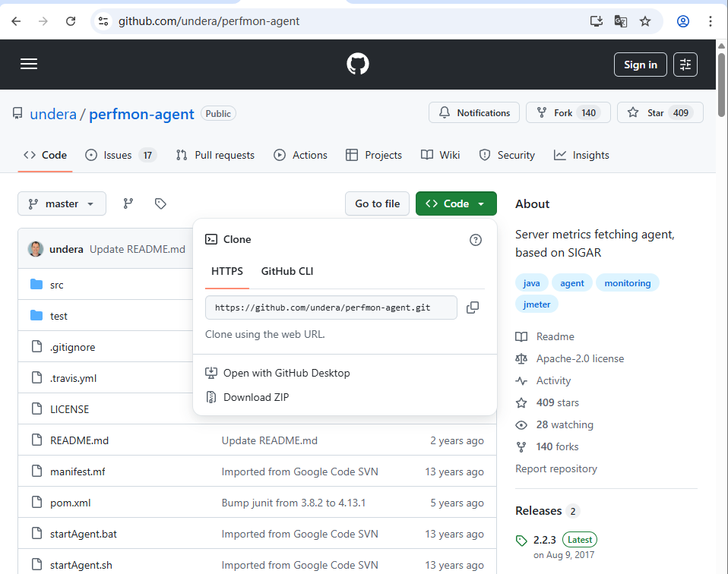The image size is (728, 574).
Task: Click Go to file button
Action: [x=377, y=203]
